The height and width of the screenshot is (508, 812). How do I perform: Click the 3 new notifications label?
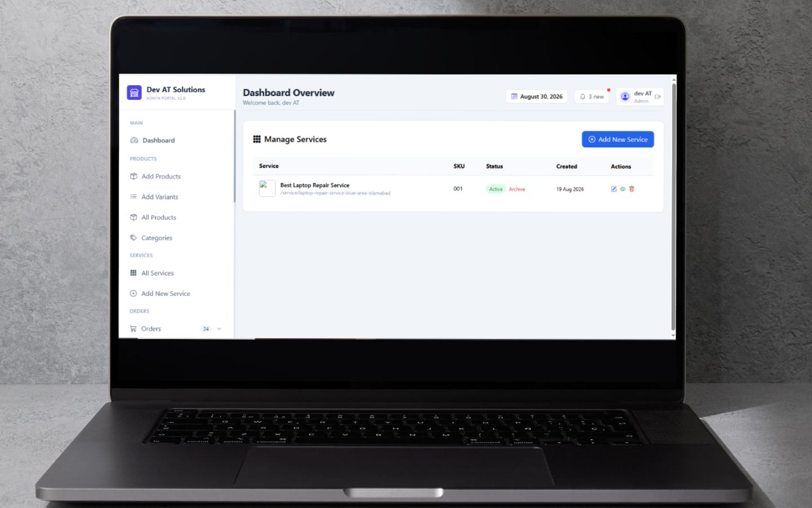[596, 97]
